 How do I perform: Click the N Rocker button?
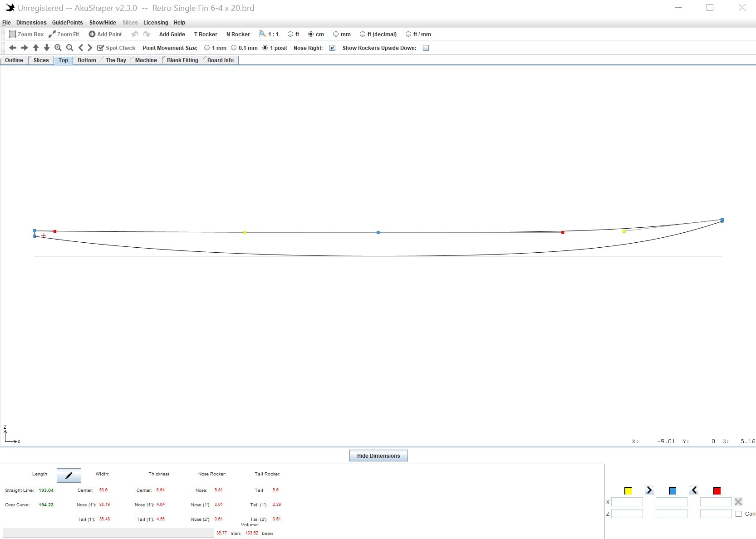coord(238,34)
